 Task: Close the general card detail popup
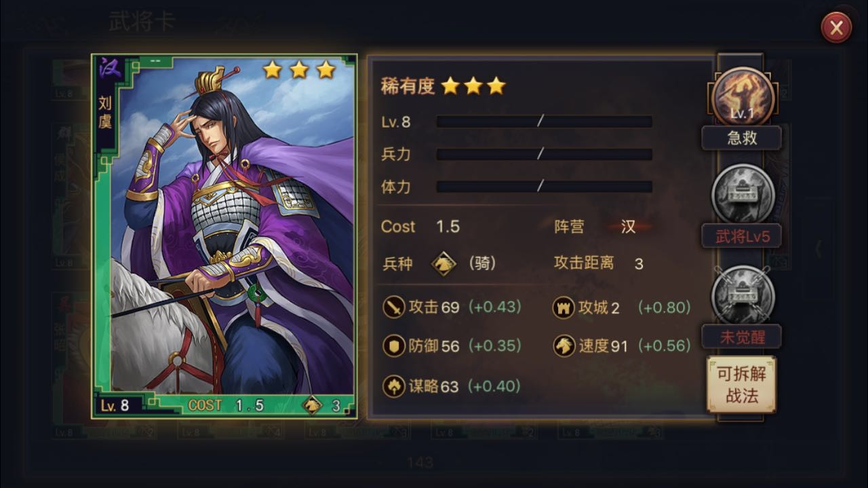(x=836, y=28)
